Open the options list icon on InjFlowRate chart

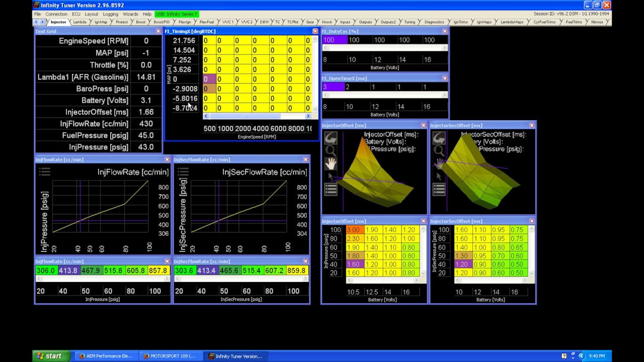coord(45,171)
